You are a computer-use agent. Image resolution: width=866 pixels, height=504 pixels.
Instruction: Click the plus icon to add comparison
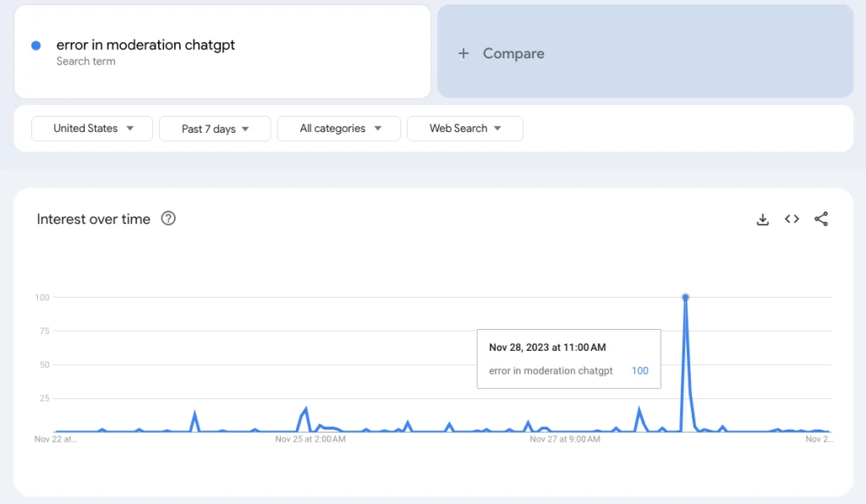coord(463,53)
